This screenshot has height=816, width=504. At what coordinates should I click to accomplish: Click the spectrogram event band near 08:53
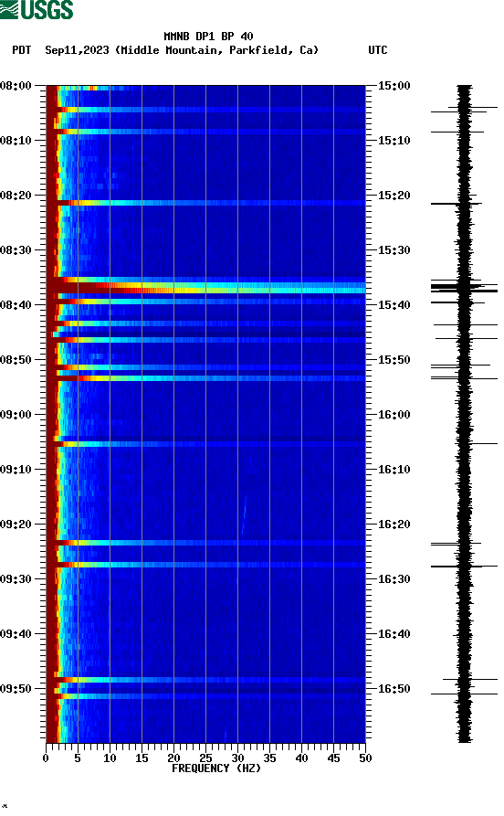[206, 377]
